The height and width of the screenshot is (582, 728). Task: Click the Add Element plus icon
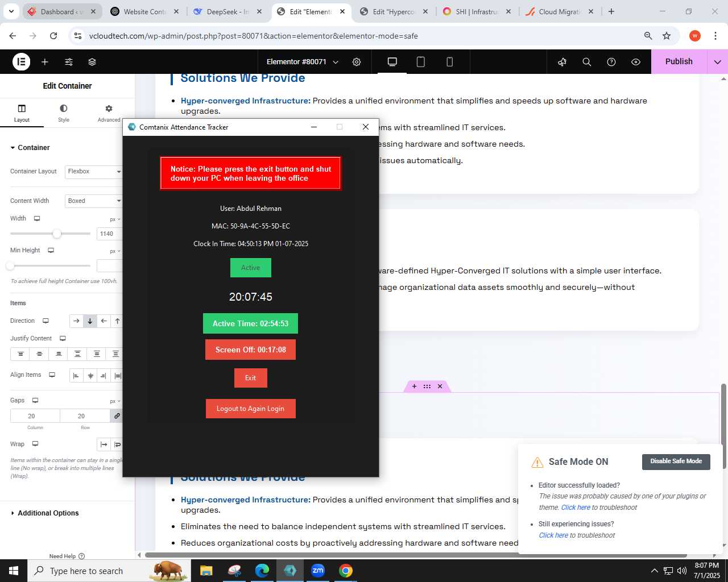tap(45, 62)
